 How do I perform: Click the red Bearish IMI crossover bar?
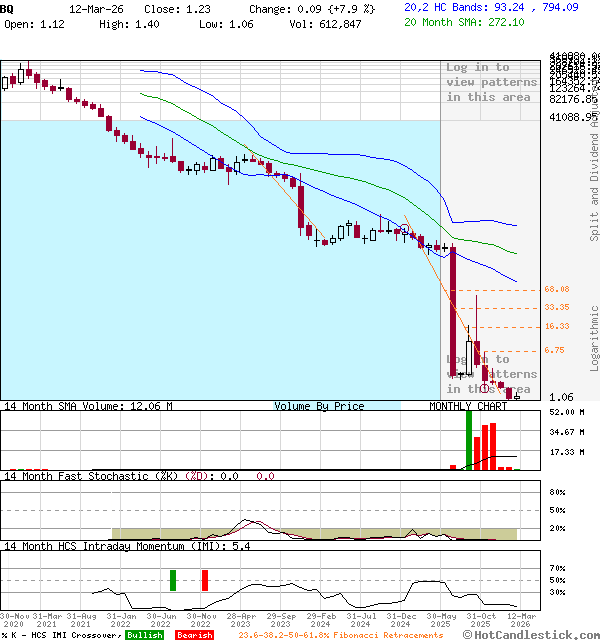(205, 580)
